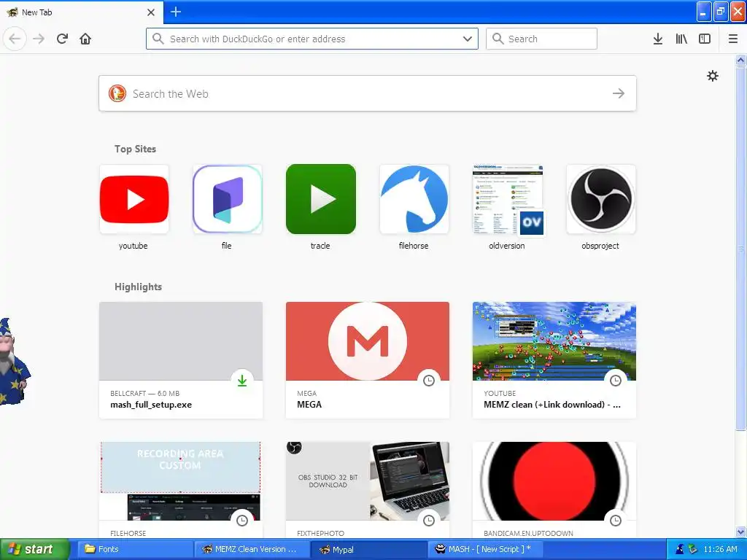Focus the toolbar Search field
This screenshot has width=747, height=560.
[542, 39]
